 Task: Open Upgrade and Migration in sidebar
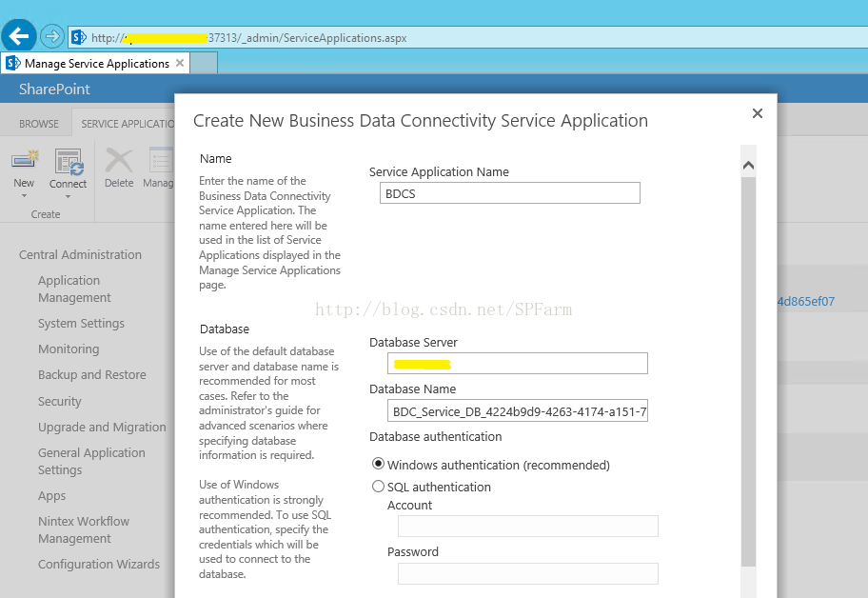(x=102, y=427)
